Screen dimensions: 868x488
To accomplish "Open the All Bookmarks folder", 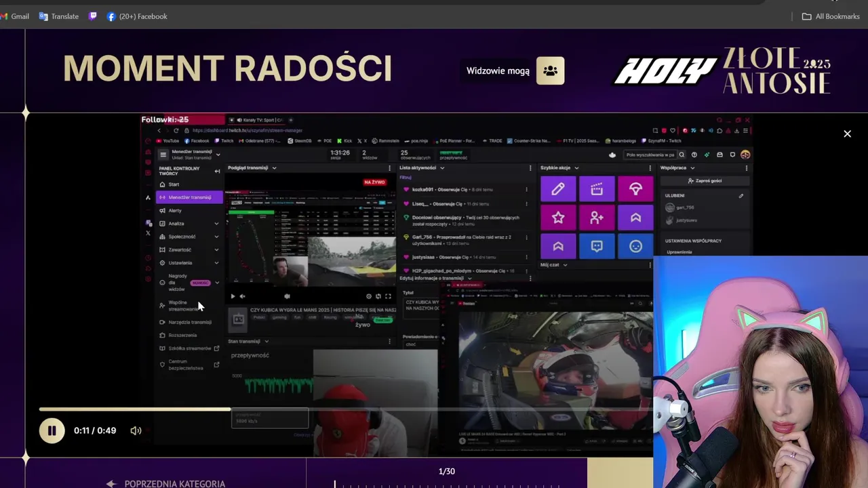I will click(831, 16).
